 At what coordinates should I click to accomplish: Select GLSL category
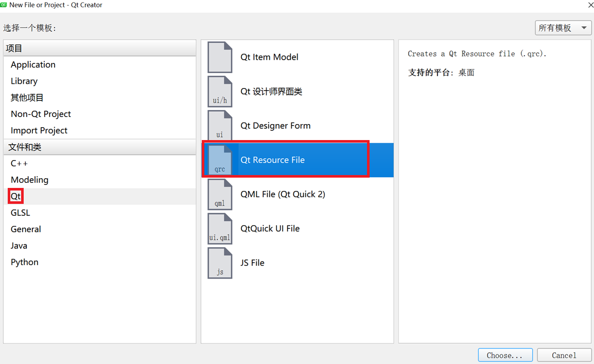[100, 213]
